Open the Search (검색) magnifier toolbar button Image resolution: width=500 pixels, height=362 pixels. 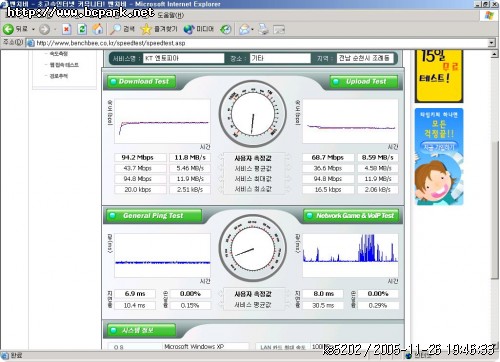122,29
